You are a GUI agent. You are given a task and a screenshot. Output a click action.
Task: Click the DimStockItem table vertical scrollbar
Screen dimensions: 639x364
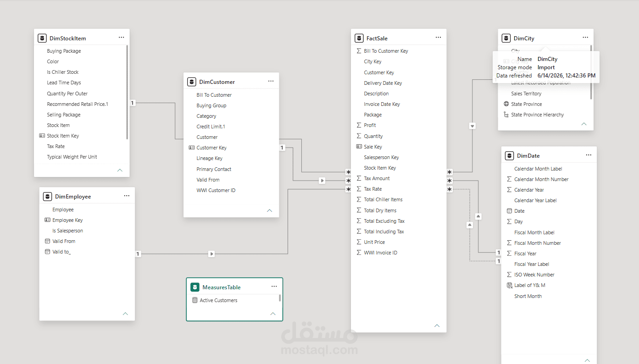(x=127, y=92)
